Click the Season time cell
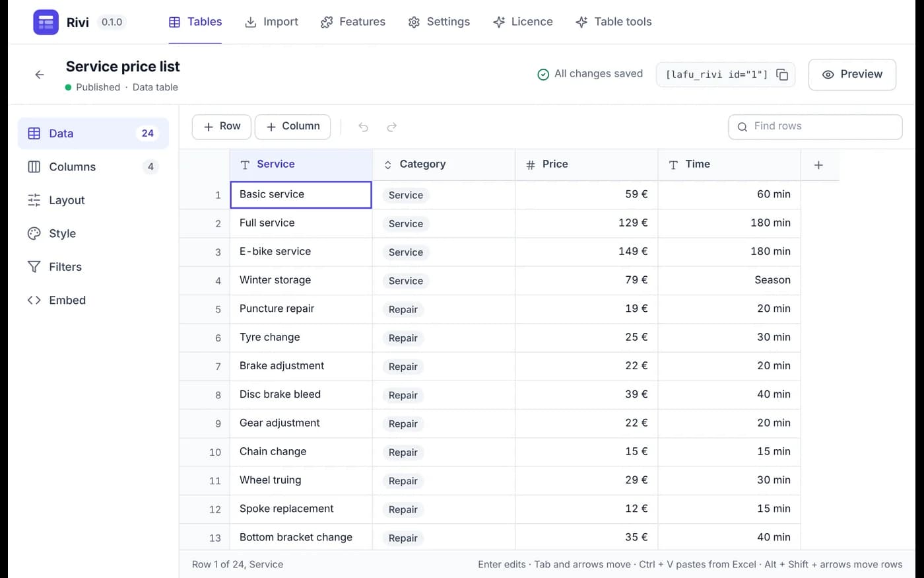 coord(729,280)
